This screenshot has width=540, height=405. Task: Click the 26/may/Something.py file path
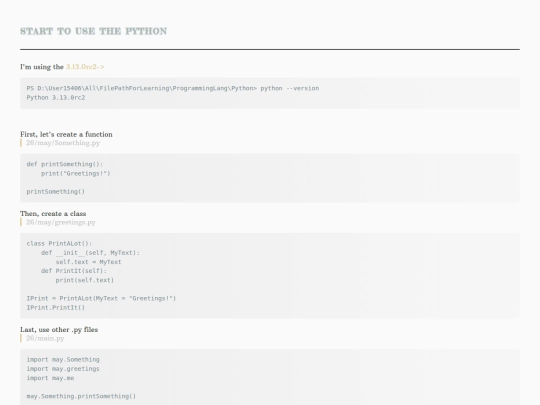[63, 143]
